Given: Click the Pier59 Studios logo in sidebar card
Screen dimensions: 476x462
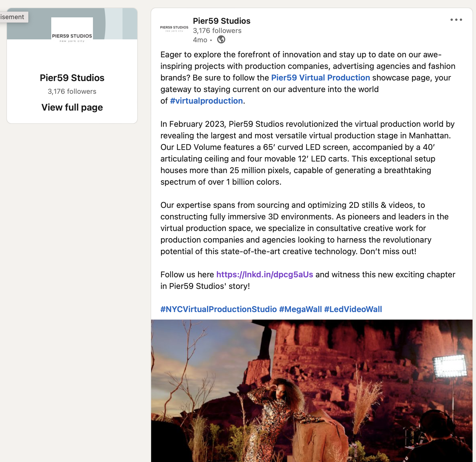Looking at the screenshot, I should (x=72, y=38).
